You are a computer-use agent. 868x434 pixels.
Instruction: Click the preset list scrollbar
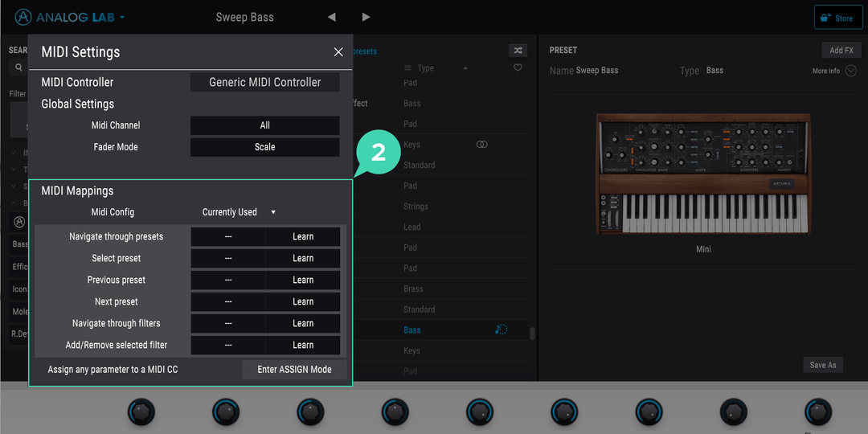532,334
